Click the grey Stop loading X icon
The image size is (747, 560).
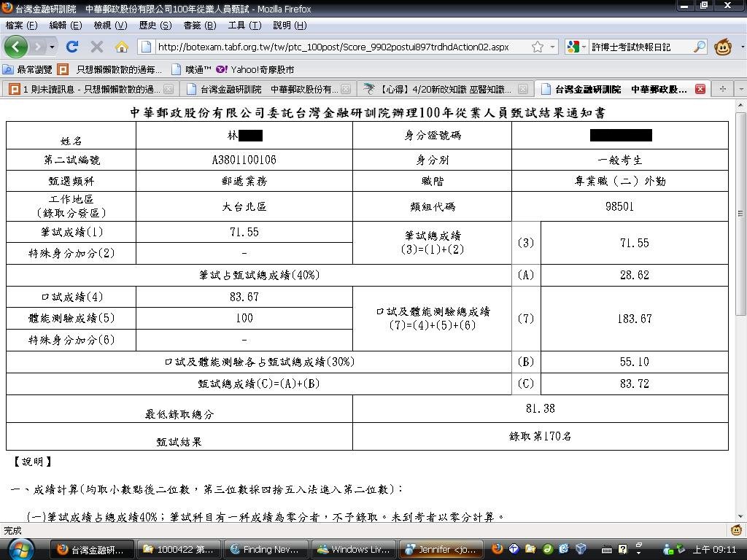point(97,46)
